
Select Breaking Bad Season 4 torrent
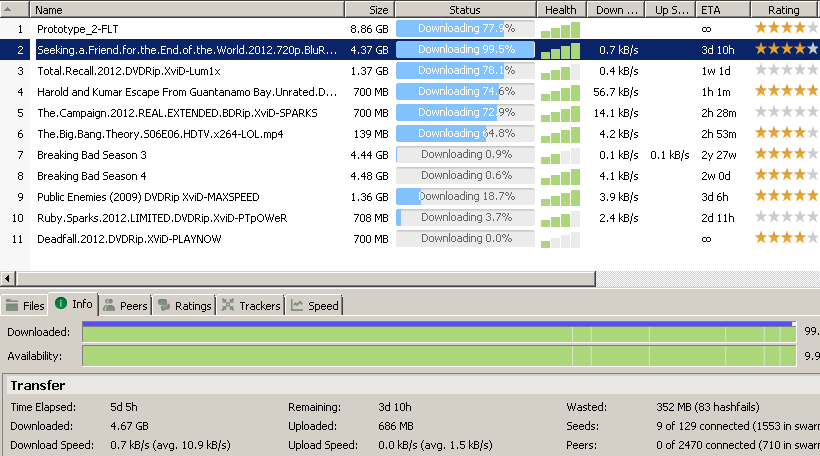tap(92, 176)
